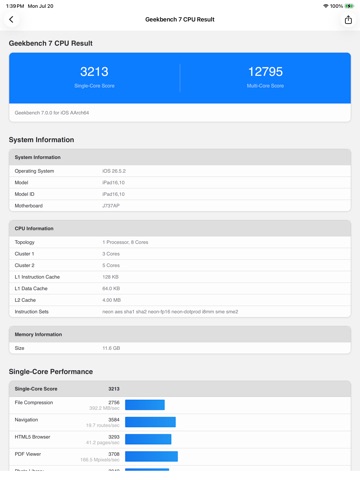Select the Model row label

[21, 182]
